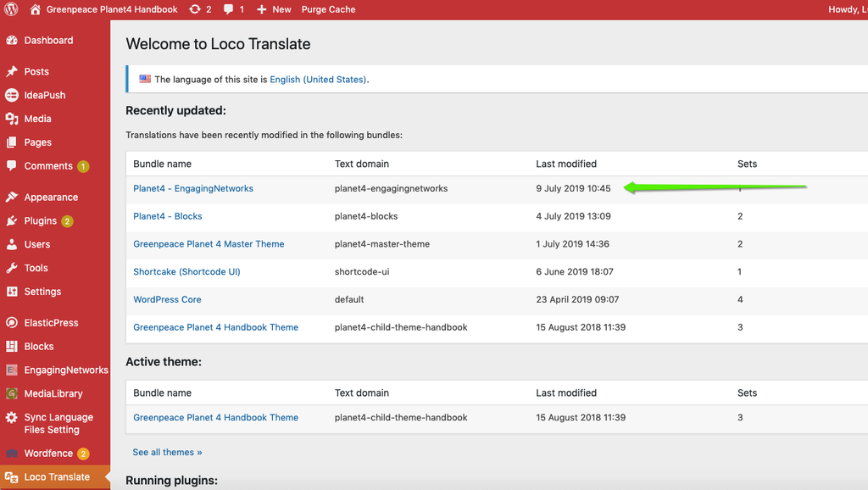The width and height of the screenshot is (868, 490).
Task: Click the planet4-blocks text domain cell
Action: coord(366,216)
